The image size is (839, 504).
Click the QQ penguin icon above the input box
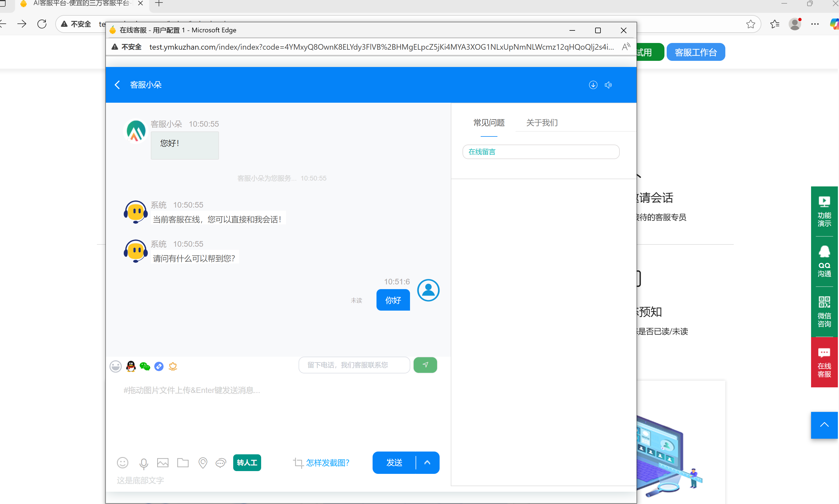(130, 366)
